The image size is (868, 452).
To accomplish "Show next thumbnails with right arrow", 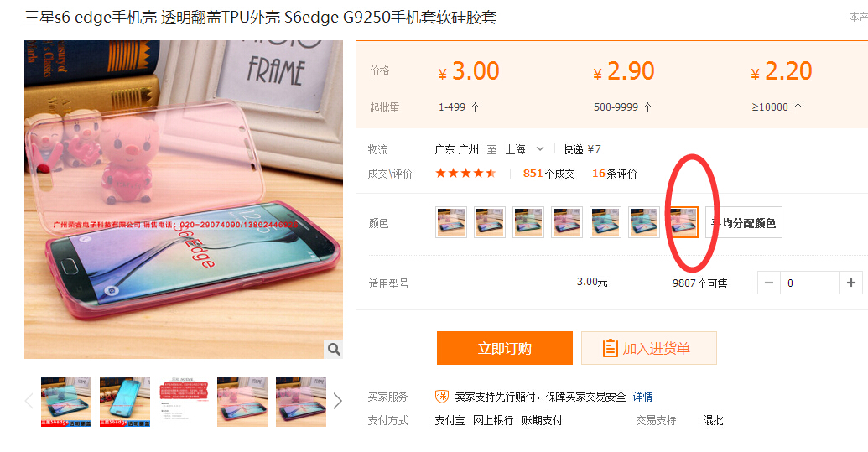I will (338, 401).
